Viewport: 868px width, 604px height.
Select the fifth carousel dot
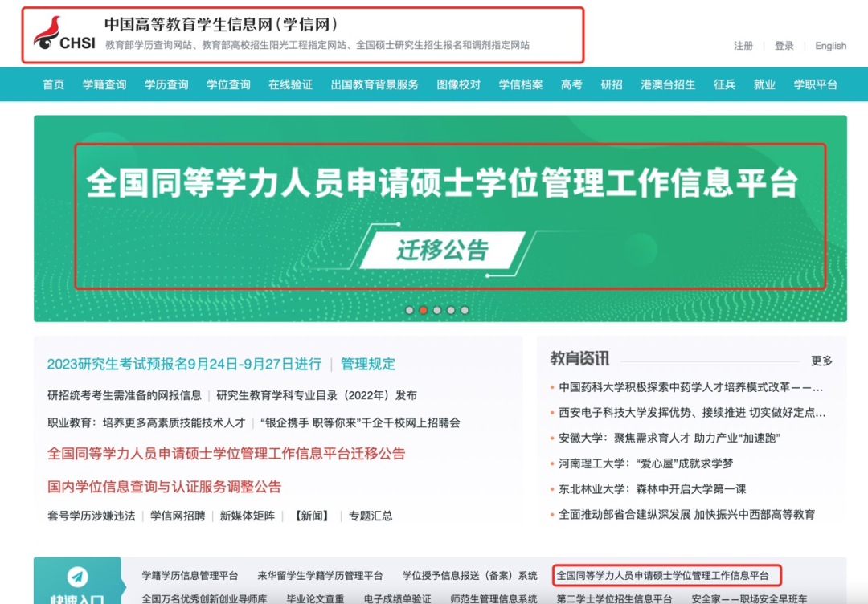point(465,310)
